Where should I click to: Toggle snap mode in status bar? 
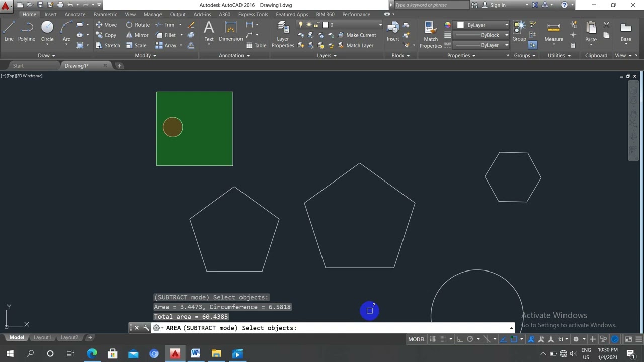[442, 339]
